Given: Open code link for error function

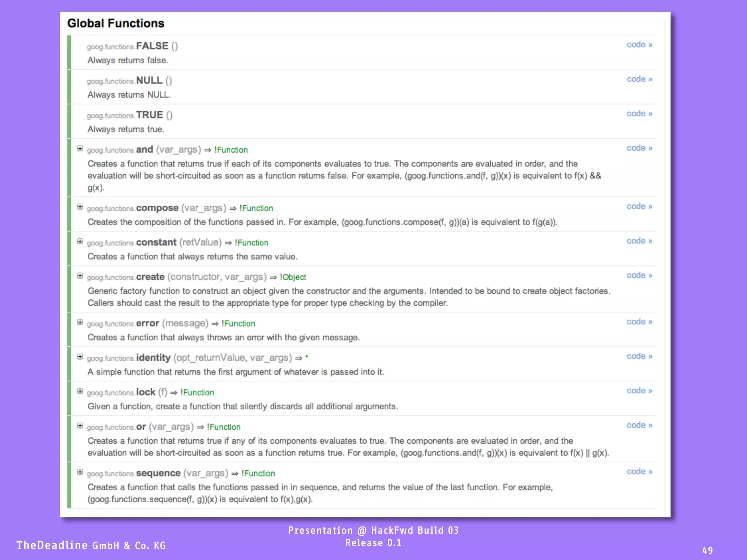Looking at the screenshot, I should 639,322.
